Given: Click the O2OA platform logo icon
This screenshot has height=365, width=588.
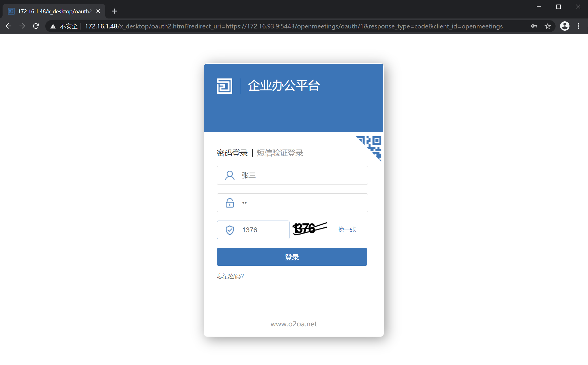Looking at the screenshot, I should coord(224,86).
